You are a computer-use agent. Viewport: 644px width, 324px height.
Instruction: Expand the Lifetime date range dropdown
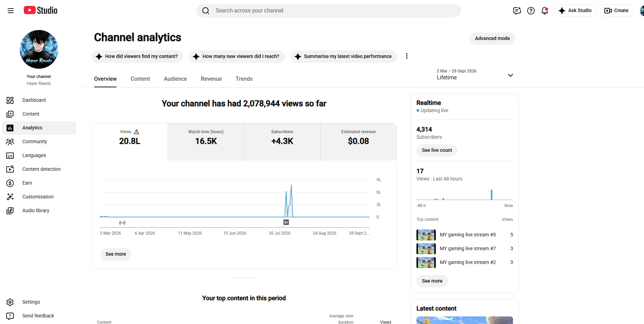[475, 75]
